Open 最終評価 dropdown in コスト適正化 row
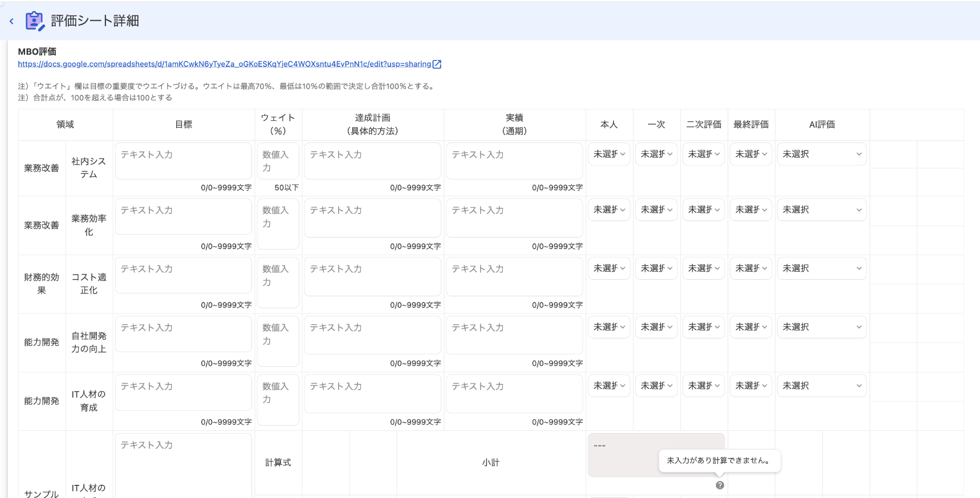The width and height of the screenshot is (980, 498). tap(751, 268)
